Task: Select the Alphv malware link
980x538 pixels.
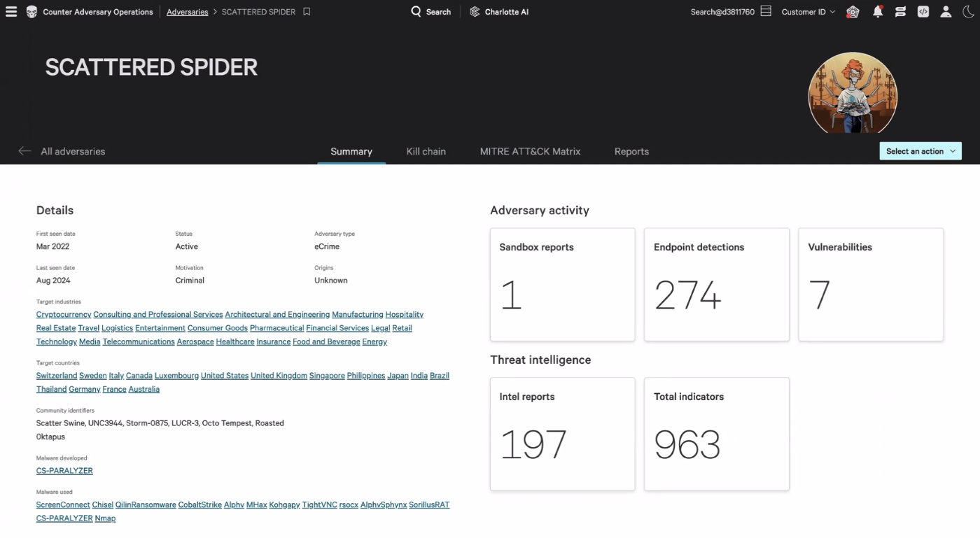Action: (234, 505)
